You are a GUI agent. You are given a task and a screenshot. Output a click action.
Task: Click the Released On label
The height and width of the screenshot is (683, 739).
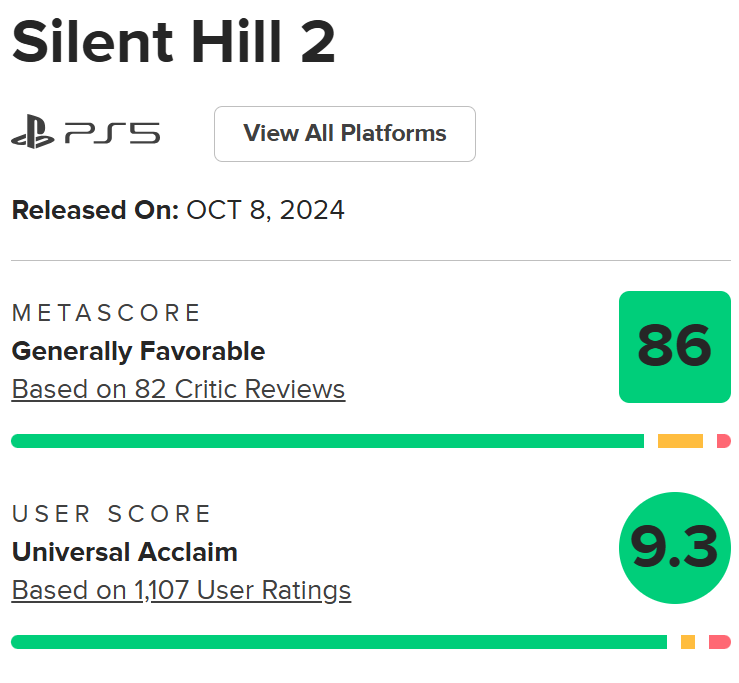[95, 210]
